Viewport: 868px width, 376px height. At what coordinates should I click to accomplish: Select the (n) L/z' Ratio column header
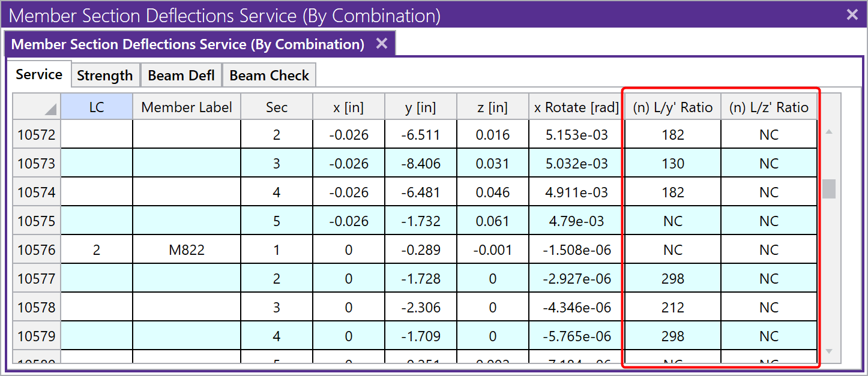tap(769, 107)
